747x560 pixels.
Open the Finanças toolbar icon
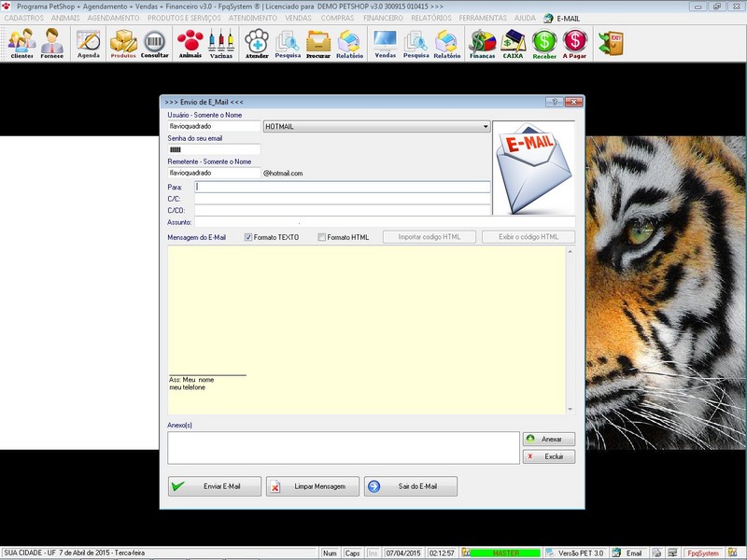(x=482, y=43)
